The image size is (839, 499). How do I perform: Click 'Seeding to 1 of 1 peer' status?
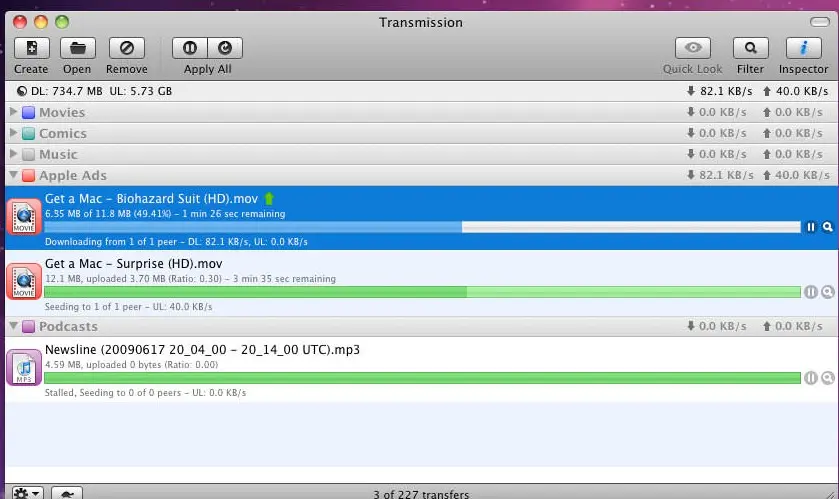[93, 306]
